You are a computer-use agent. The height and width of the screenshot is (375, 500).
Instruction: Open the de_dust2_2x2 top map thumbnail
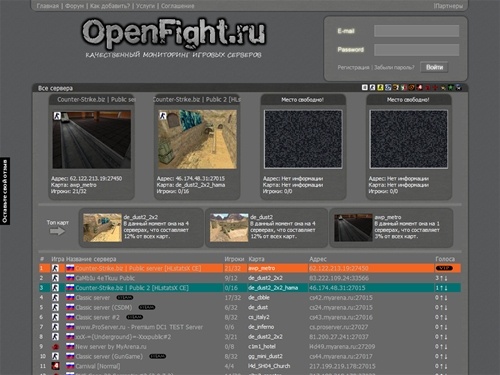(x=102, y=228)
